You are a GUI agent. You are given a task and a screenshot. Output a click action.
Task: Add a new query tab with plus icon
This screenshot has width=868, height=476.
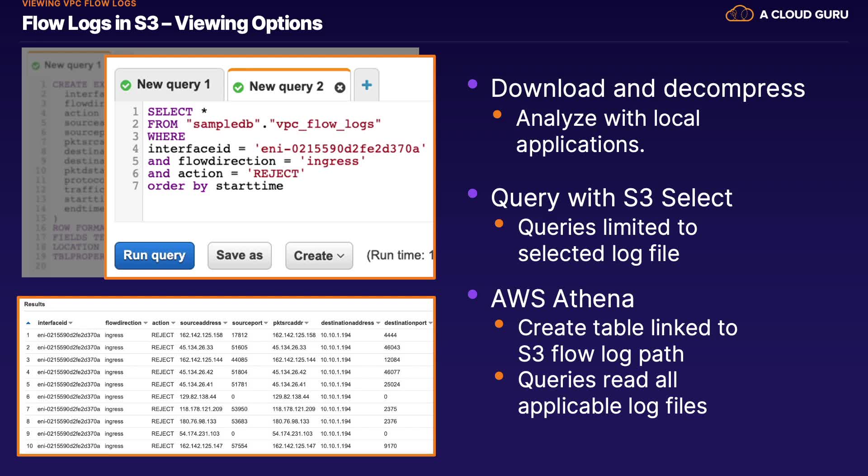pos(367,85)
